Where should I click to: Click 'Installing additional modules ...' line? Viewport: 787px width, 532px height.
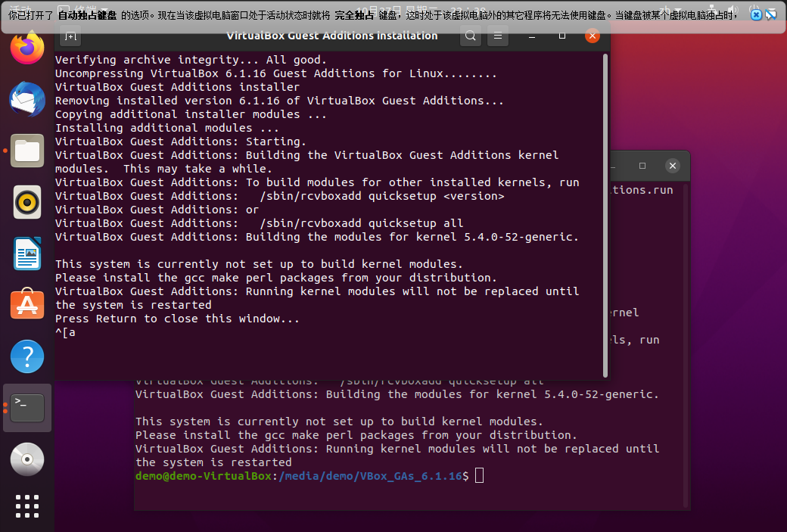click(x=166, y=128)
